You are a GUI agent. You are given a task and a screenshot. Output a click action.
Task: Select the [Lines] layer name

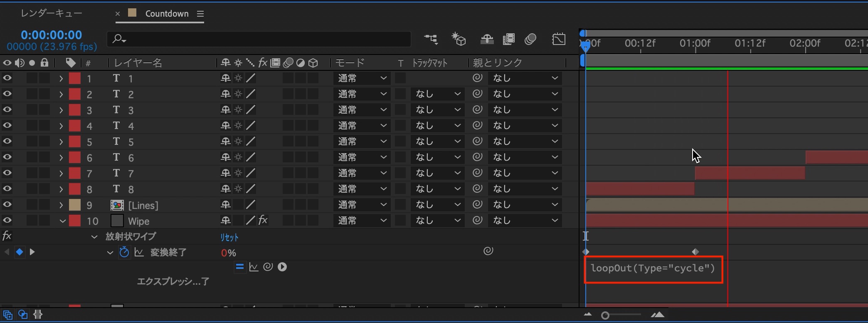[143, 205]
